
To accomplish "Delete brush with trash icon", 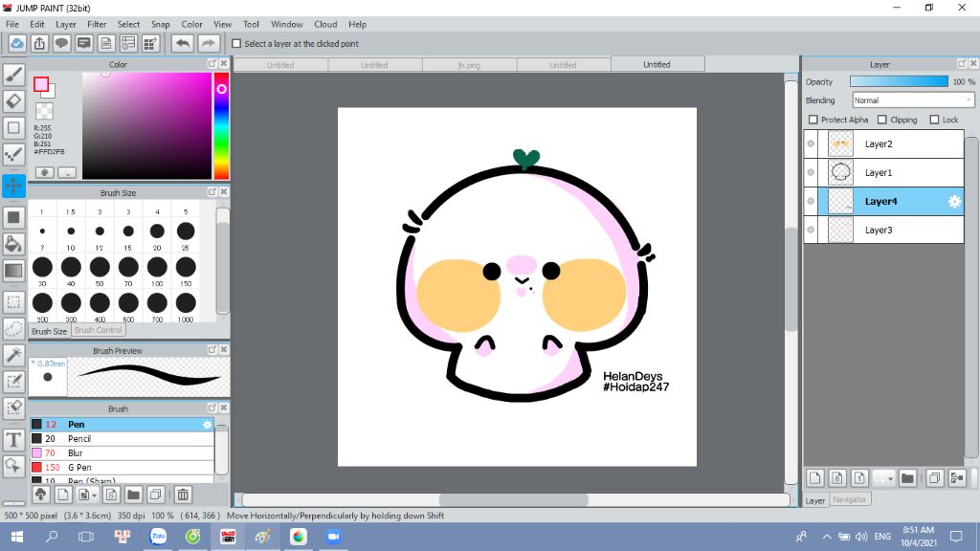I will click(183, 495).
